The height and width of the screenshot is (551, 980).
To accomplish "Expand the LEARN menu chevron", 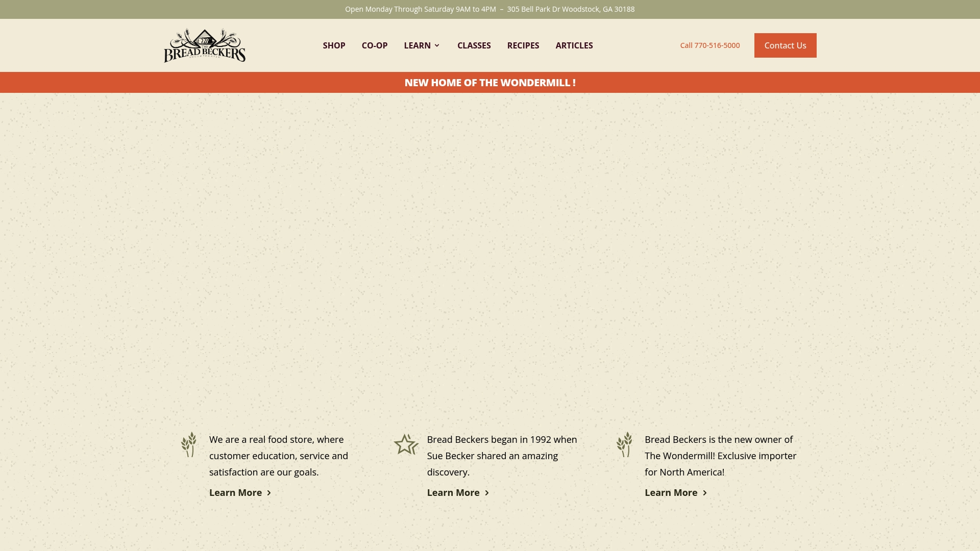I will (x=437, y=45).
